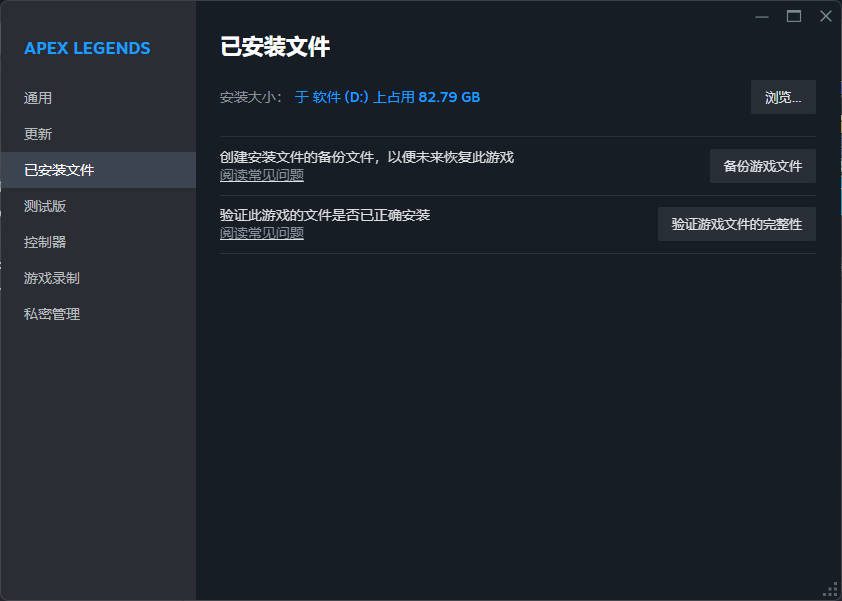Click the 已安装文件 page heading
The height and width of the screenshot is (601, 842).
coord(275,47)
